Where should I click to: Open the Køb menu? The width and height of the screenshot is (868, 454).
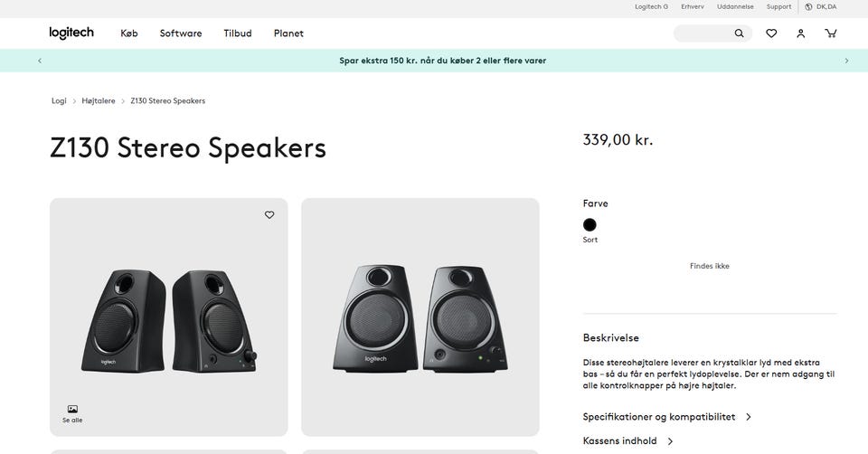(129, 33)
